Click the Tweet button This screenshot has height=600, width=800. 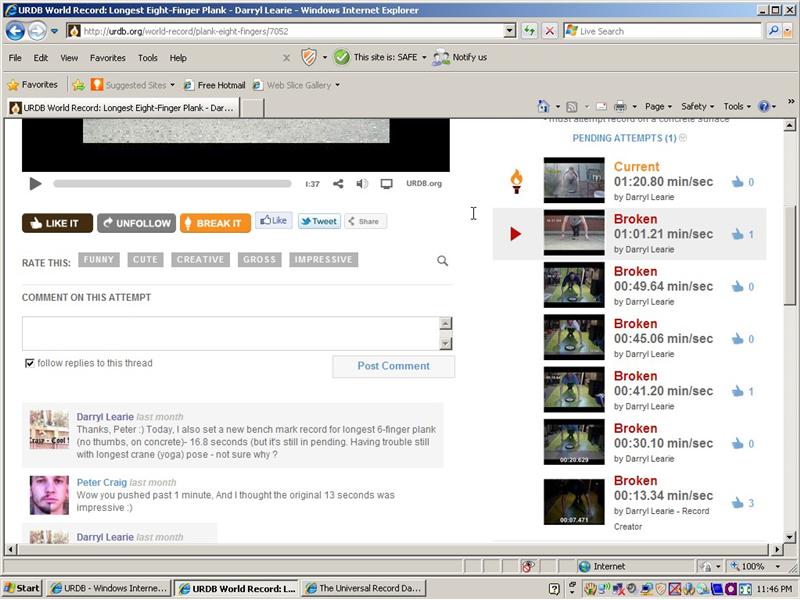click(x=319, y=221)
